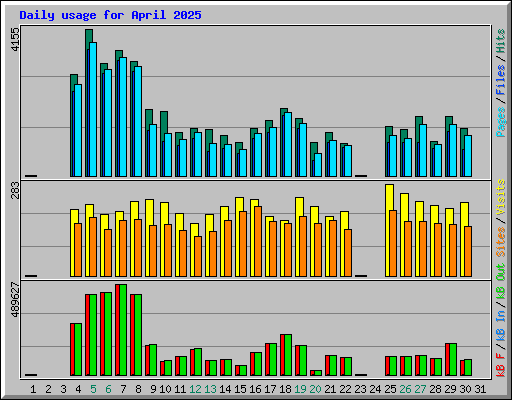This screenshot has height=400, width=512.
Task: Click the orange sites bar for day 16
Action: (x=258, y=241)
